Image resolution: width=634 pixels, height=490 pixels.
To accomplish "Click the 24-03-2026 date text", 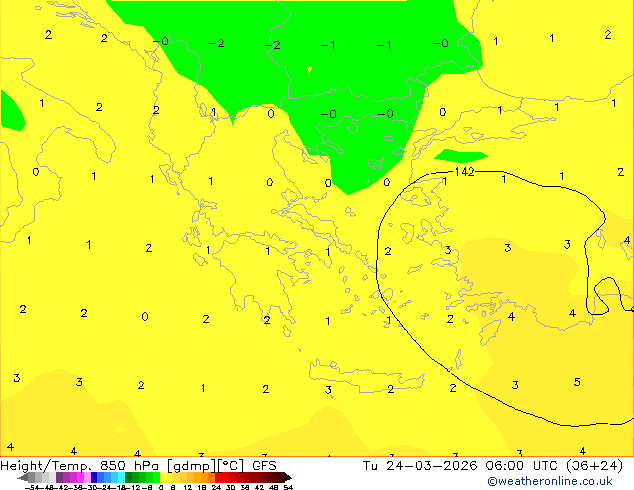I will click(431, 466).
